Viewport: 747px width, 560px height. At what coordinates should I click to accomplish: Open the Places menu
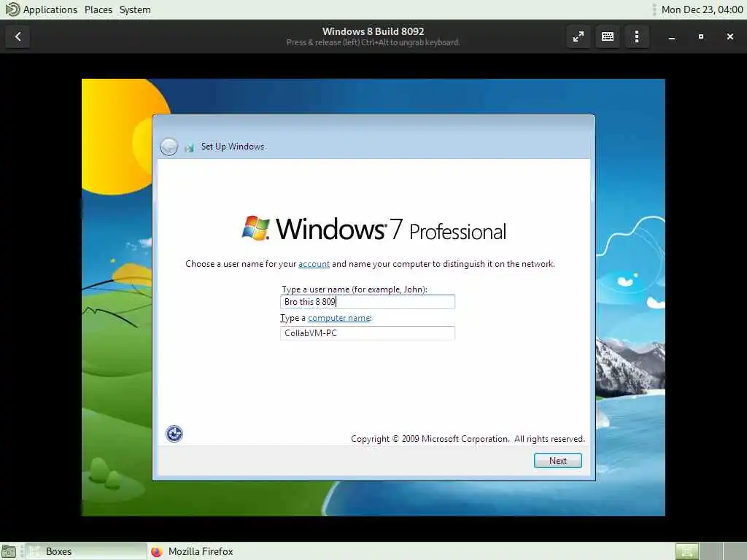(98, 9)
